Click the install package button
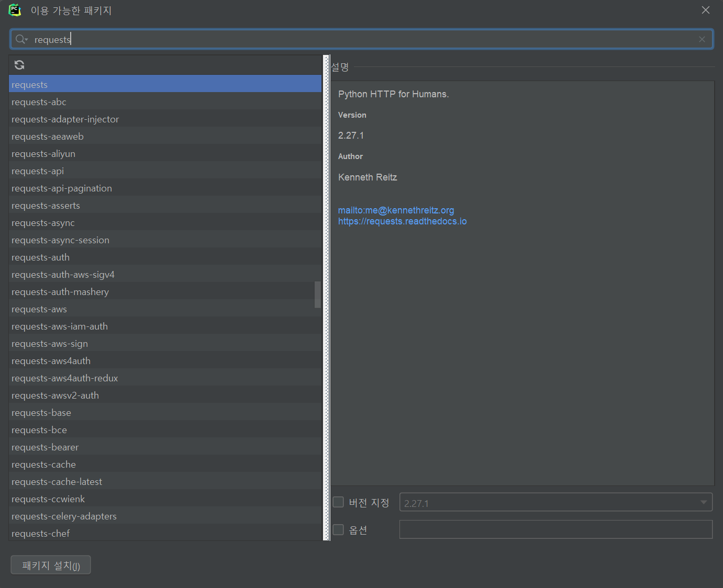723x588 pixels. [51, 565]
